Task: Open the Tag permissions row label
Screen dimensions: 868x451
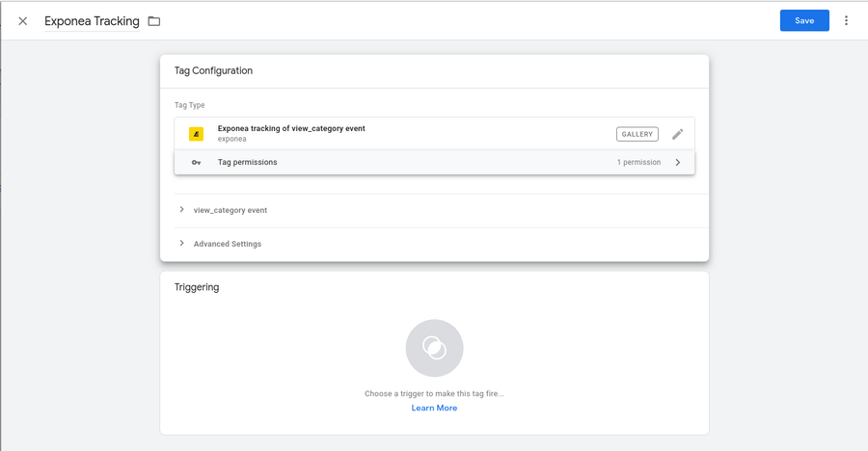Action: pyautogui.click(x=247, y=162)
